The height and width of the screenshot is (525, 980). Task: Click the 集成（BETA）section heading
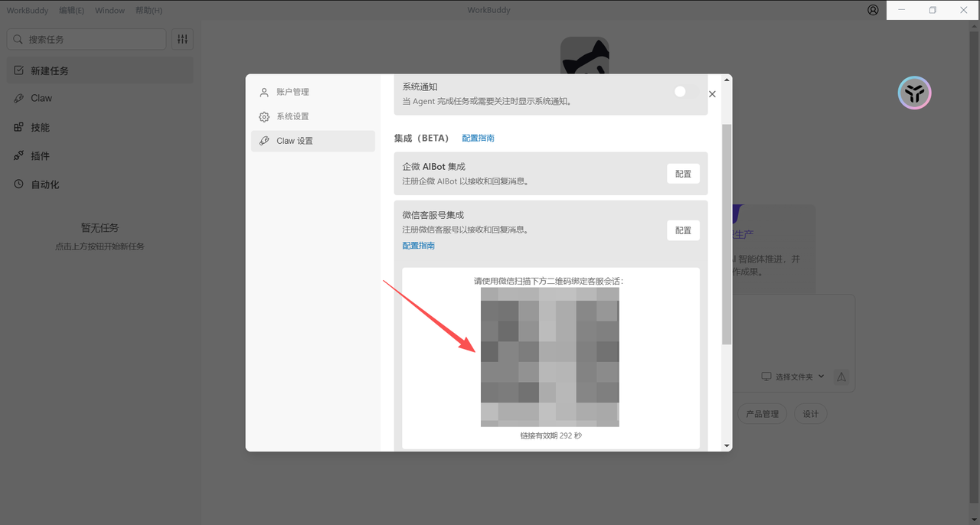tap(422, 139)
